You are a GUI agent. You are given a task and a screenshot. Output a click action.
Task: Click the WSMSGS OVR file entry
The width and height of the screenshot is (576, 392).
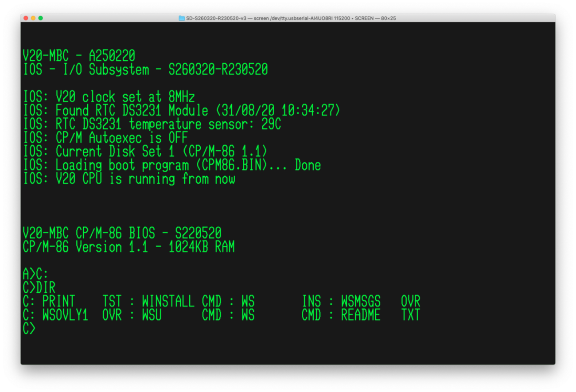(x=381, y=302)
